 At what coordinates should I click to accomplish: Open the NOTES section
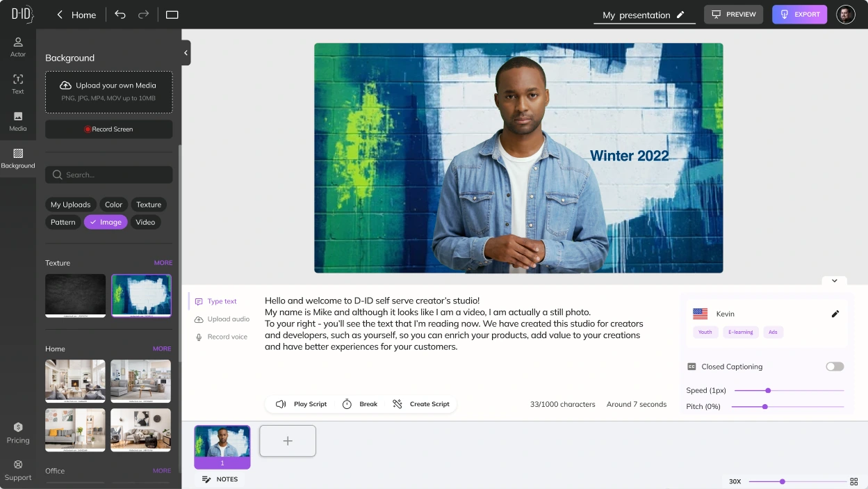220,479
